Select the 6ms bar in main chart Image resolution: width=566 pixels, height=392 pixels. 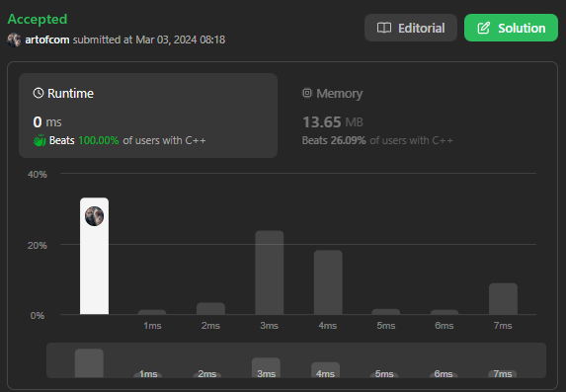[x=445, y=312]
